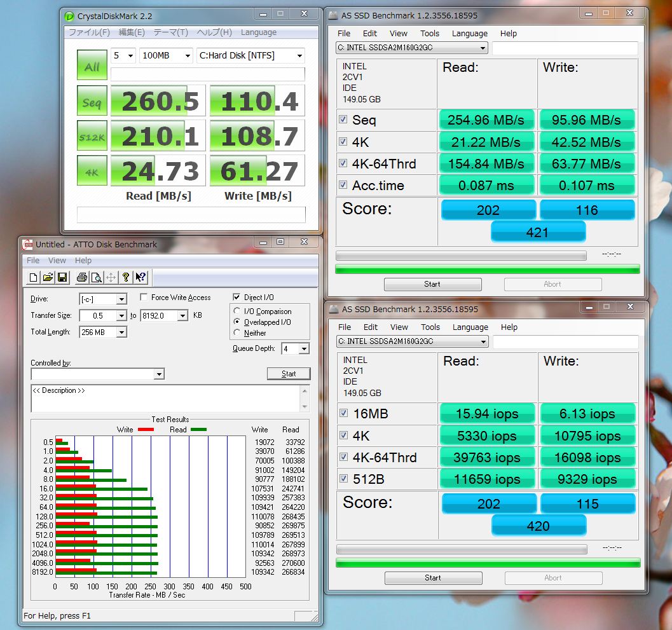Image resolution: width=672 pixels, height=630 pixels.
Task: Click the Description text box in ATTO
Action: coord(166,399)
